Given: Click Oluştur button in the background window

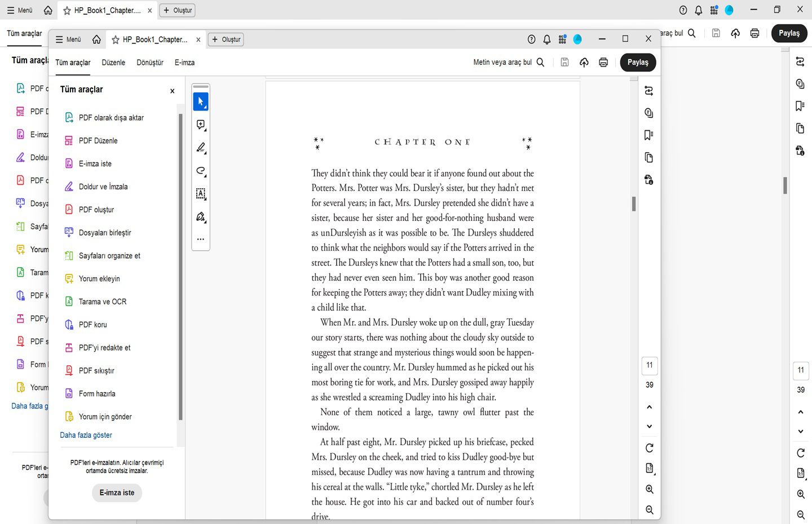Looking at the screenshot, I should coord(178,10).
